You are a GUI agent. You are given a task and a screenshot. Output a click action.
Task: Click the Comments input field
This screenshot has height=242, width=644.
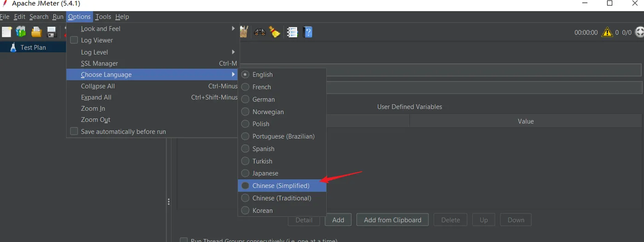coord(484,87)
